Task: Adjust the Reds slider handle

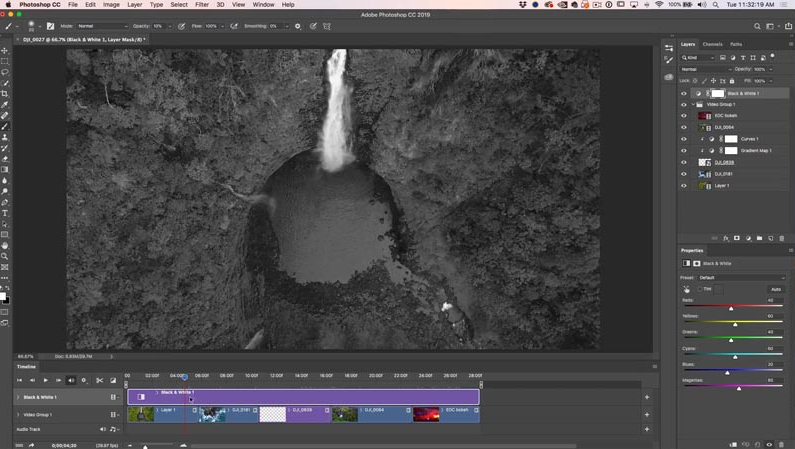Action: [x=731, y=308]
